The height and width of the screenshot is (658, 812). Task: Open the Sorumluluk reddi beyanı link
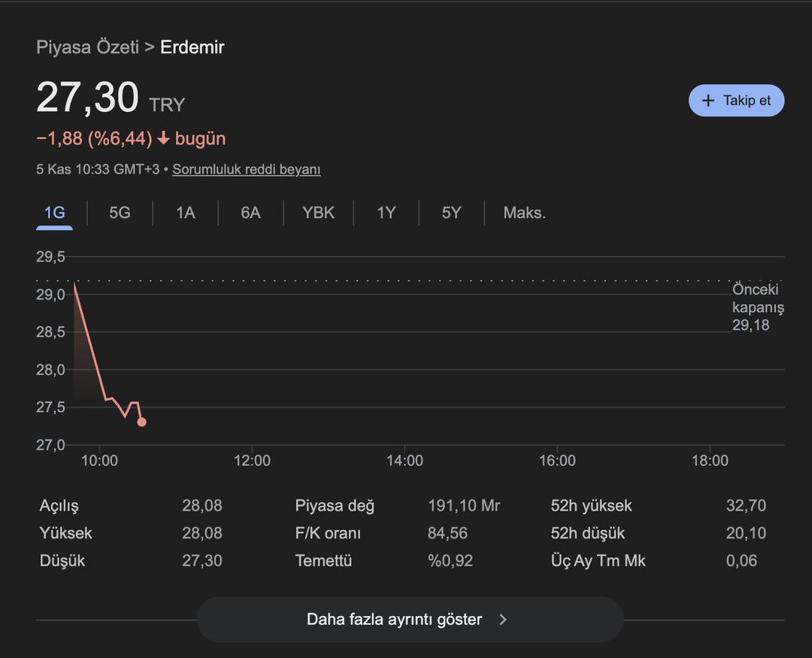point(246,169)
